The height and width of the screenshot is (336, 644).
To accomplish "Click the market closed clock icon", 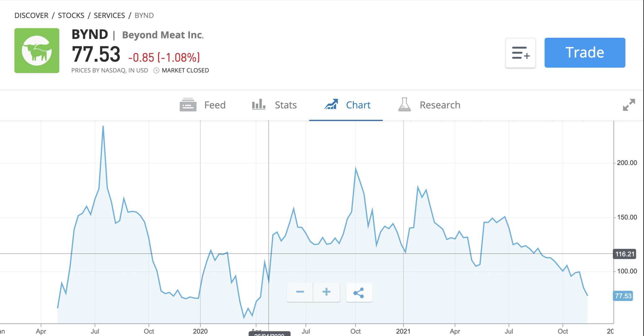I will coord(156,70).
